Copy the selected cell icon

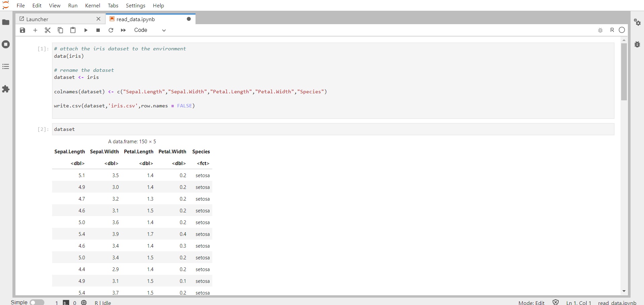[60, 30]
